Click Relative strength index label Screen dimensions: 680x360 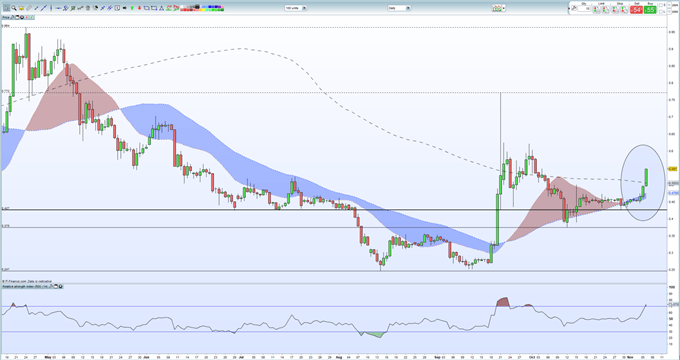tap(25, 286)
